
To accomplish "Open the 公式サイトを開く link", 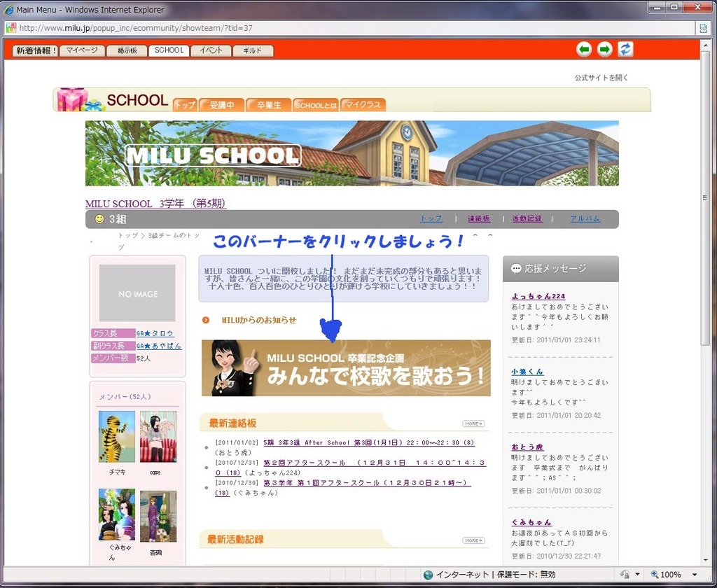I will (x=601, y=78).
